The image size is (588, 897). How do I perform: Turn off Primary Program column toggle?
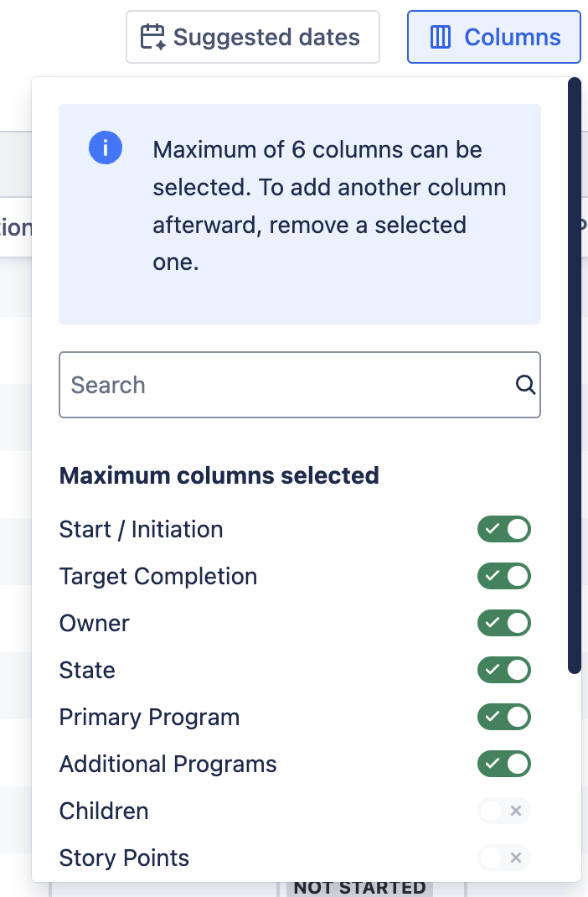click(x=504, y=718)
